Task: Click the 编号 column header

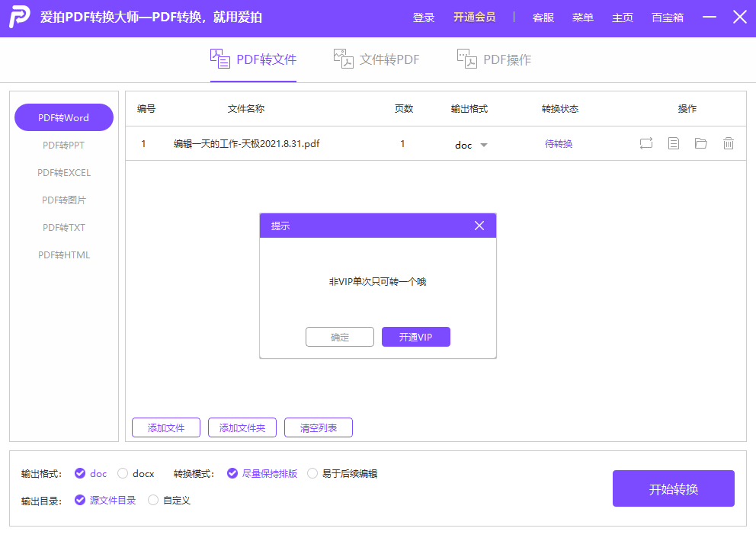Action: 146,108
